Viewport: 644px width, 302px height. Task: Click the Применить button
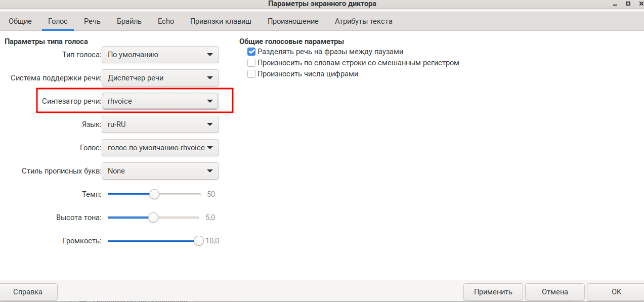coord(493,292)
